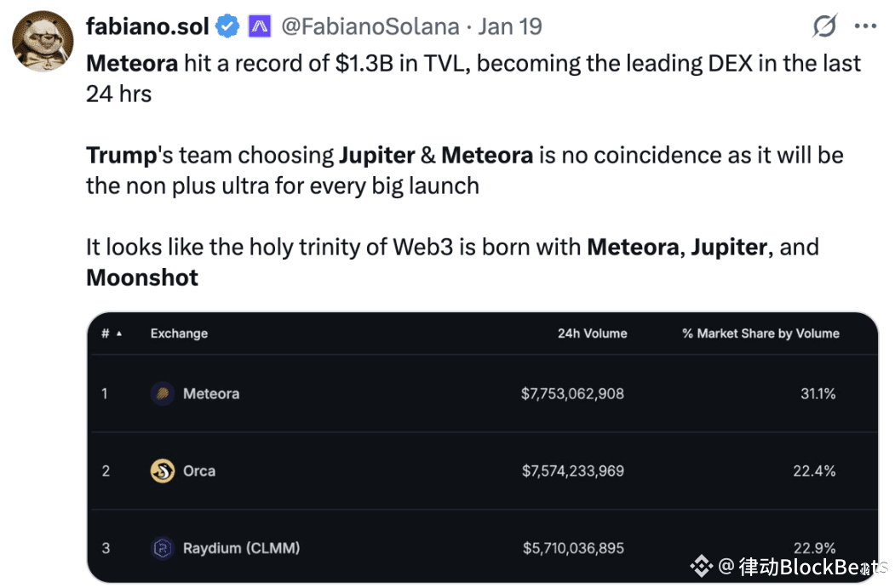The width and height of the screenshot is (895, 588).
Task: Open the @FabianoSolana handle link
Action: 370,26
